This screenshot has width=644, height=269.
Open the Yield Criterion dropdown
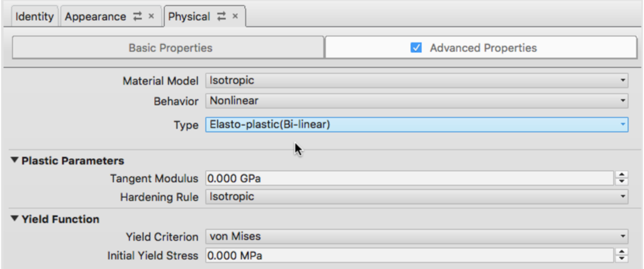416,237
